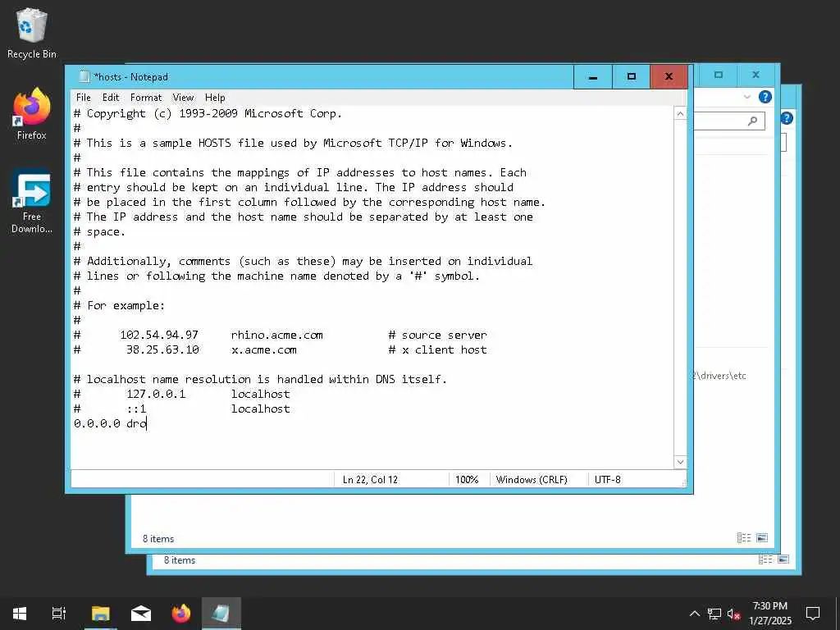
Task: Click the 'Windows (CRLF)' status bar entry
Action: coord(532,479)
